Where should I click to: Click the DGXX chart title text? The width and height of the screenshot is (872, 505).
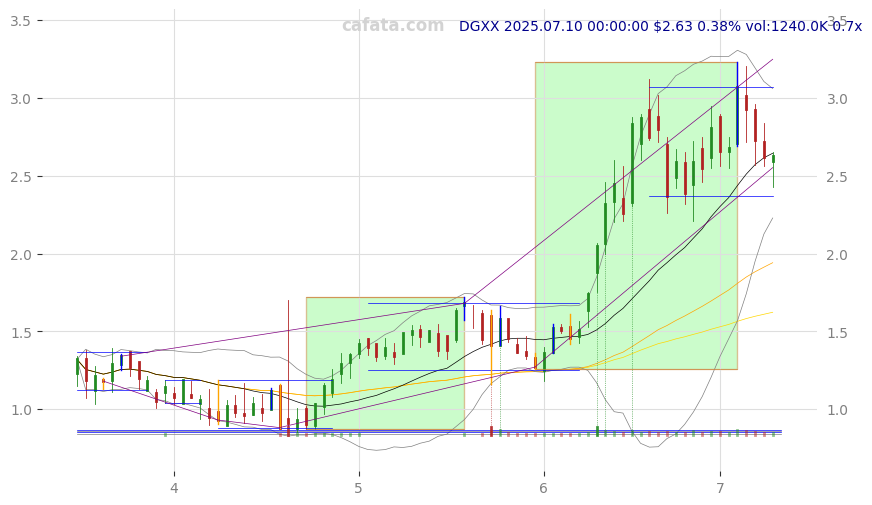tap(660, 26)
